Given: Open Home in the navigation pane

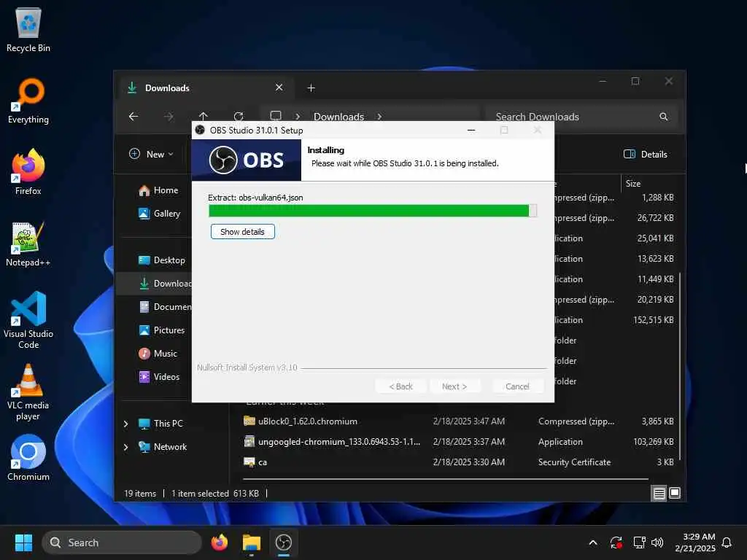Looking at the screenshot, I should [158, 190].
